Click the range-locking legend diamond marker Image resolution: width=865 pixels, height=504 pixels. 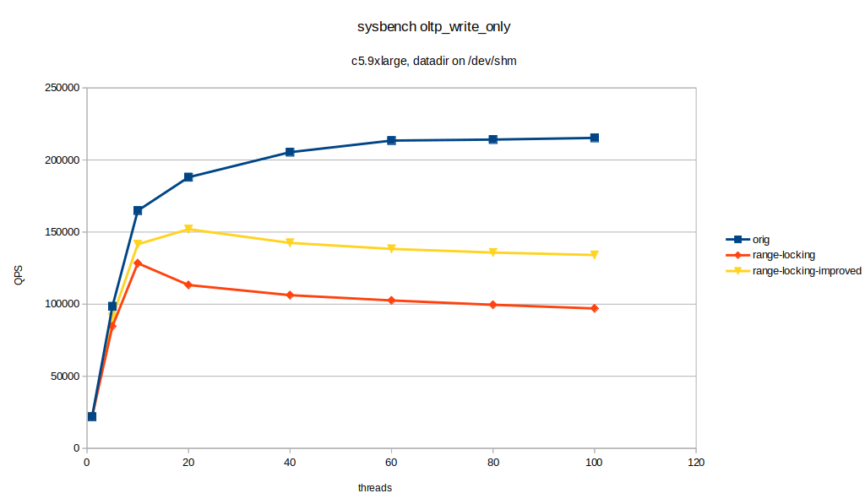point(737,255)
